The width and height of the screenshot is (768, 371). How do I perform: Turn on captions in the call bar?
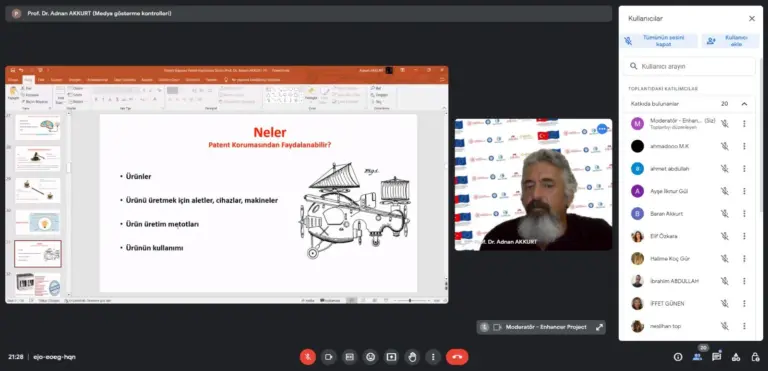point(349,357)
